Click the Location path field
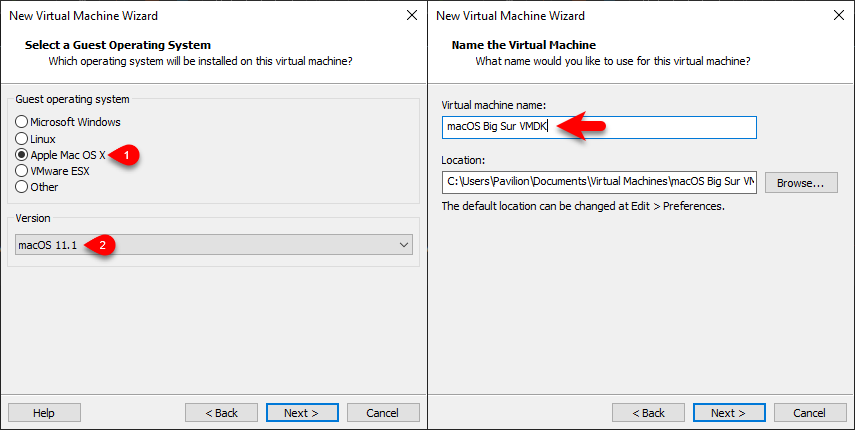This screenshot has height=430, width=855. point(599,182)
